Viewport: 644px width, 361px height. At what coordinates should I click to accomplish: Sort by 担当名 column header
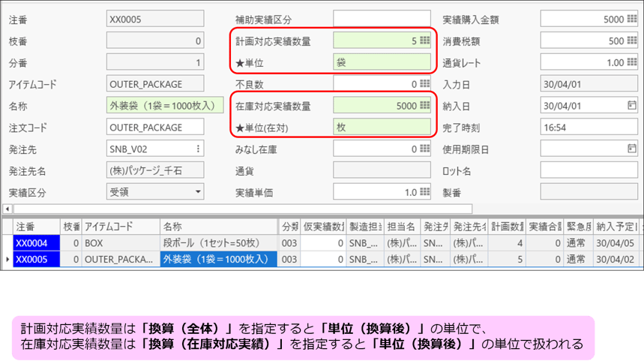point(402,227)
